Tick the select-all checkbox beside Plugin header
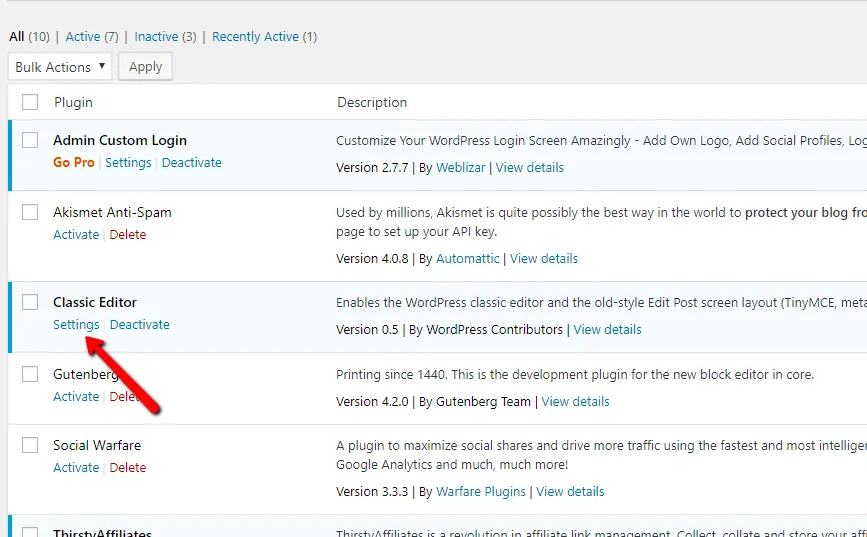This screenshot has height=537, width=867. click(30, 102)
